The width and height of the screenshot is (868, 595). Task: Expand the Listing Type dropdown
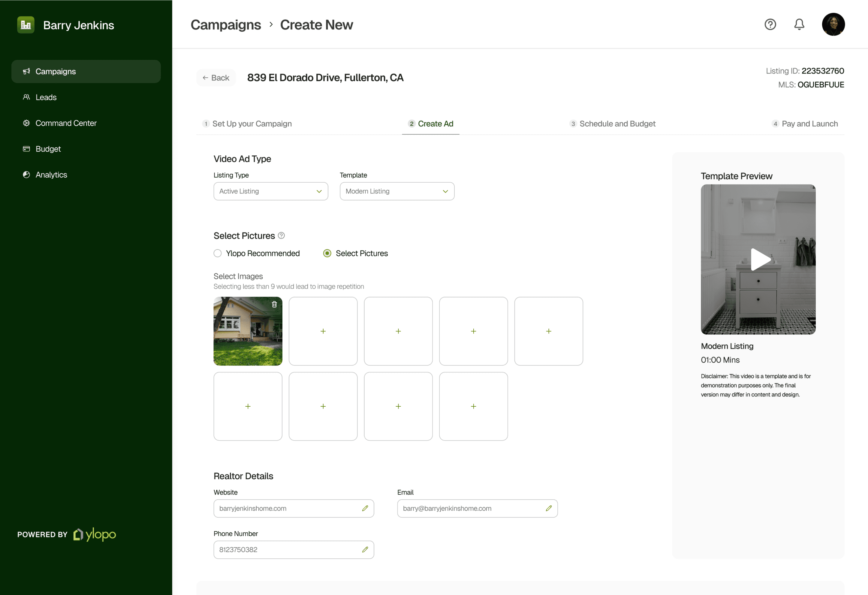[271, 191]
